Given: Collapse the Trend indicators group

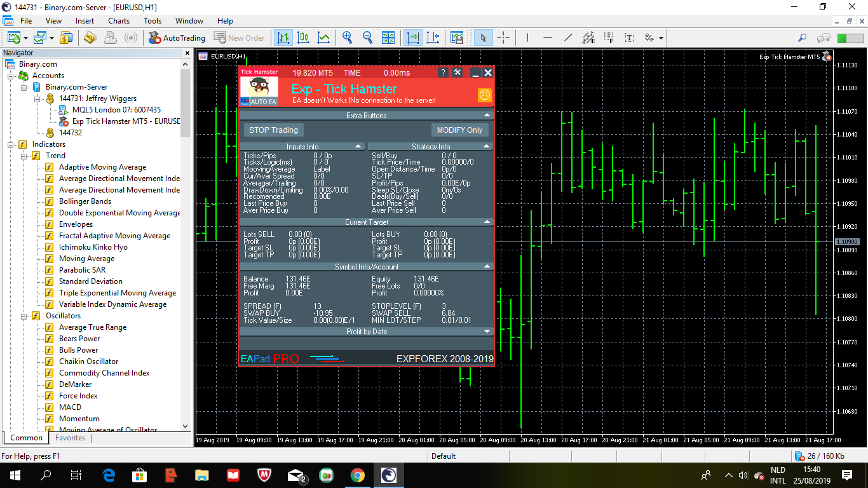Looking at the screenshot, I should [23, 156].
